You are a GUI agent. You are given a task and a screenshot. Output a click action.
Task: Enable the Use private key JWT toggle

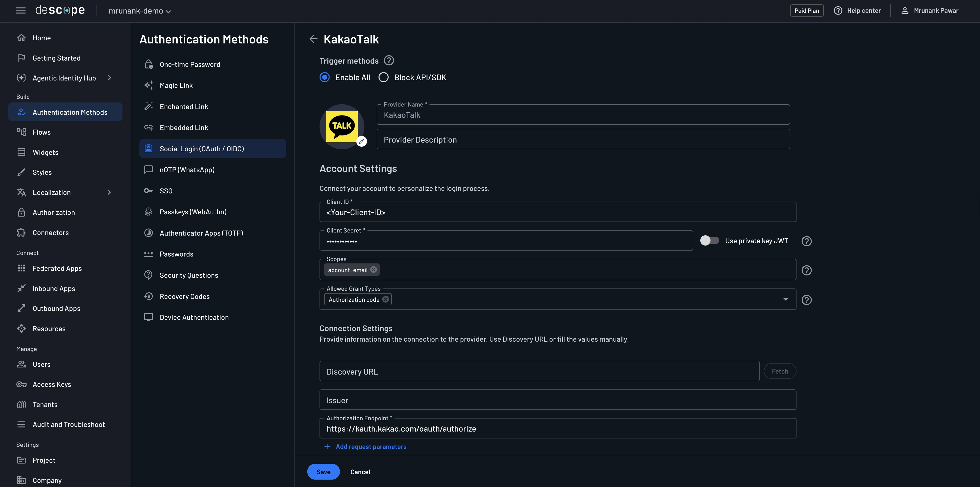coord(709,240)
